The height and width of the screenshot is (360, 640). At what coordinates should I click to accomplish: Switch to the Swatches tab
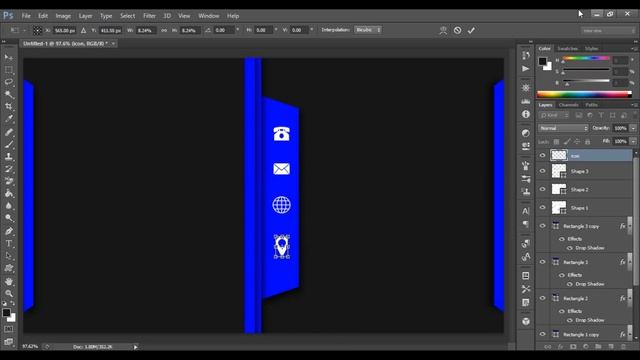point(567,49)
